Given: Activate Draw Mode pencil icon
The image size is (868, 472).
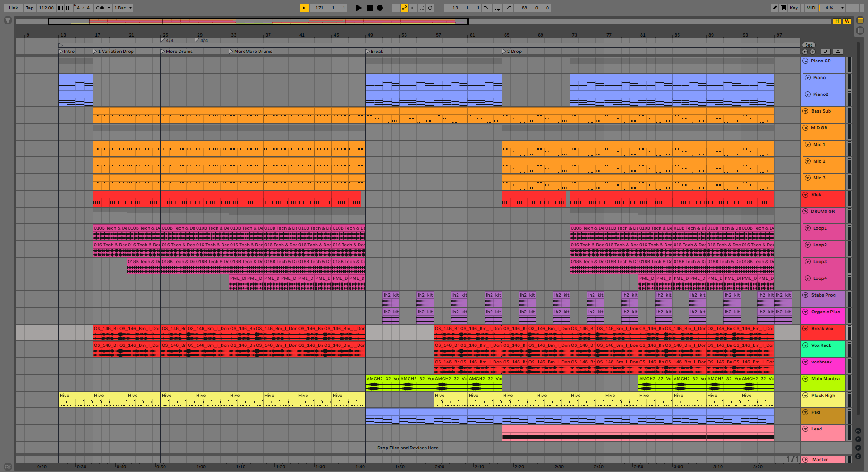Looking at the screenshot, I should pyautogui.click(x=774, y=8).
